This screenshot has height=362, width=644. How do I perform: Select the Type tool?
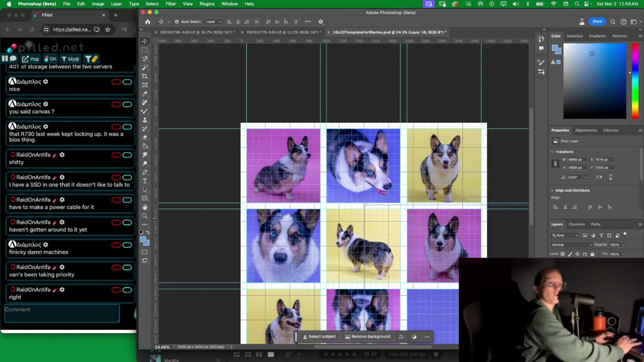tap(144, 181)
